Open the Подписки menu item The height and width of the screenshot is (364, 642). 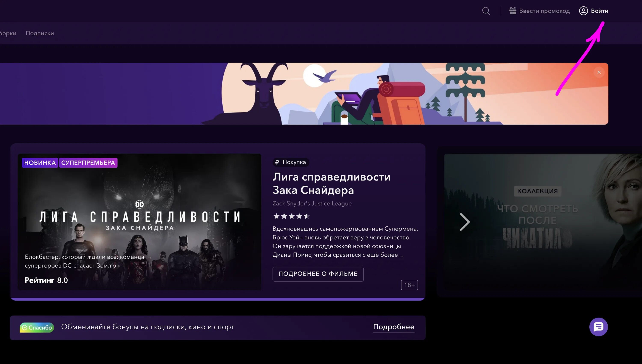(40, 33)
